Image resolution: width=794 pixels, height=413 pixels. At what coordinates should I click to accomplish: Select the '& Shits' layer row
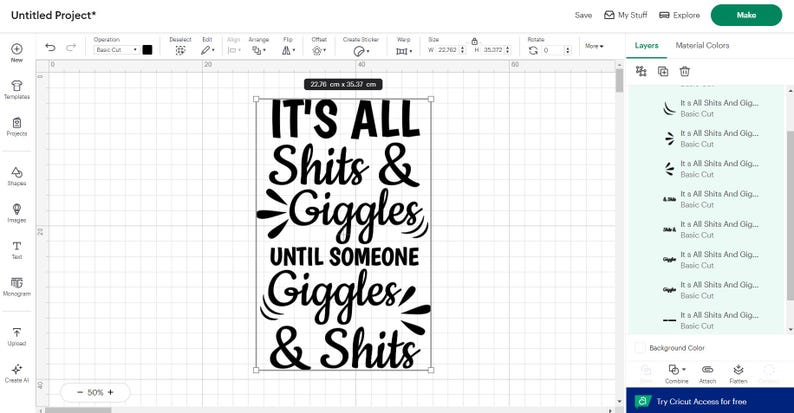tap(708, 199)
